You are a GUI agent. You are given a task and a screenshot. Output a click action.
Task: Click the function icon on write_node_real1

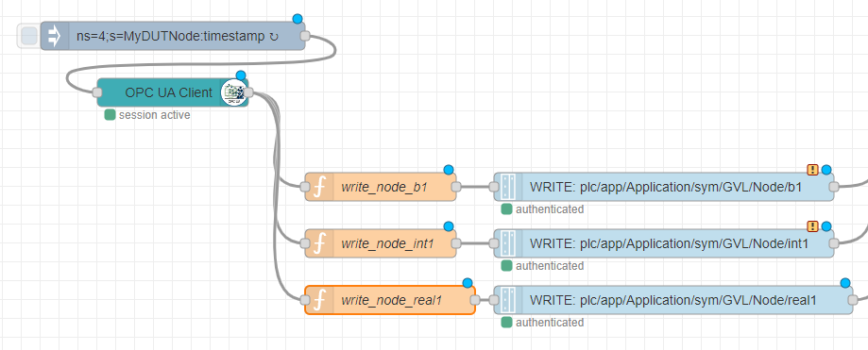(x=319, y=300)
